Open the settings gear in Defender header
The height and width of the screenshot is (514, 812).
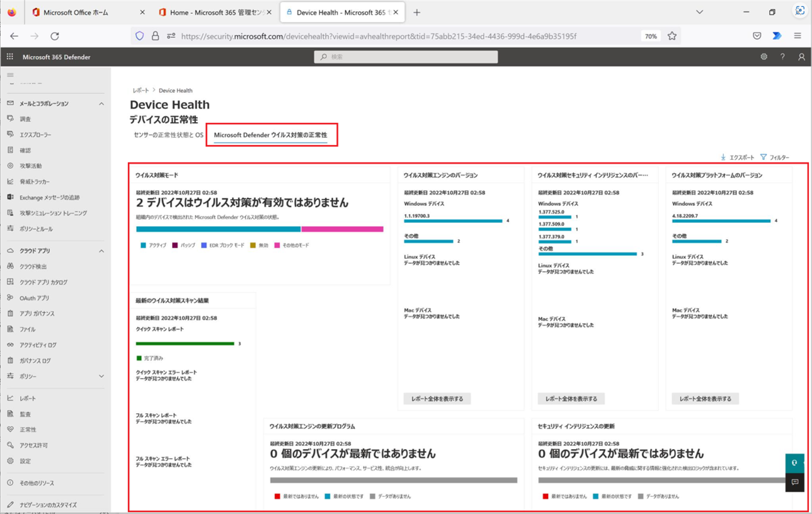pyautogui.click(x=763, y=57)
